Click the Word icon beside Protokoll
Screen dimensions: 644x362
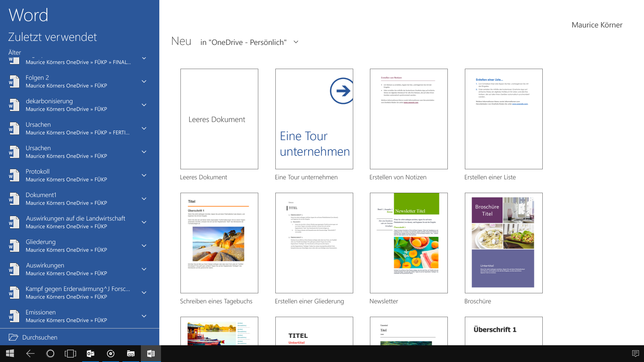[14, 175]
